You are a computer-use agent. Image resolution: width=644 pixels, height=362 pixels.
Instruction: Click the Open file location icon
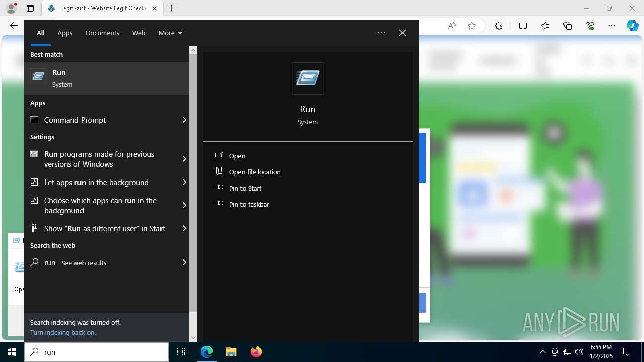(219, 171)
